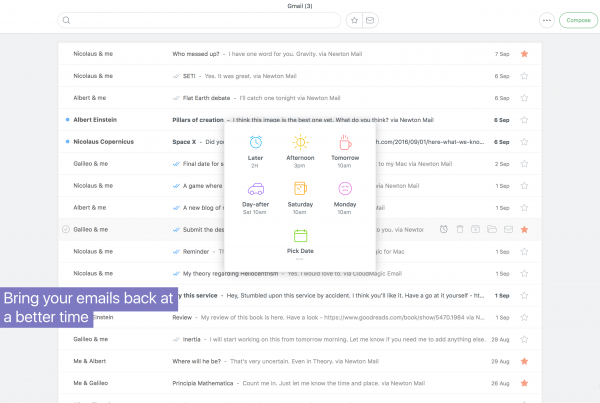Star the Review email
Viewport: 600px width, 403px height.
coord(524,317)
